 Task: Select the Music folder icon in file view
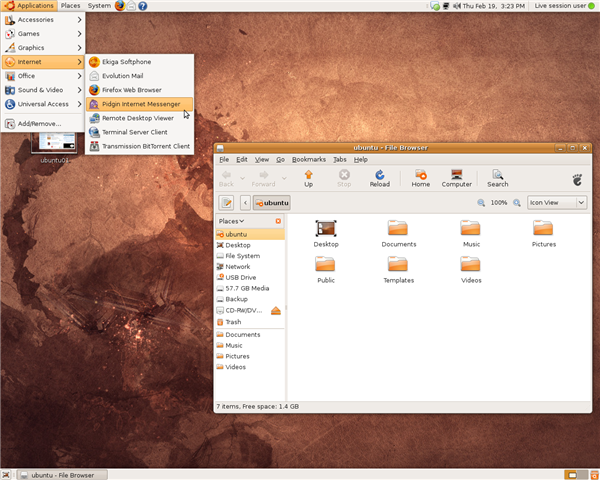point(470,228)
